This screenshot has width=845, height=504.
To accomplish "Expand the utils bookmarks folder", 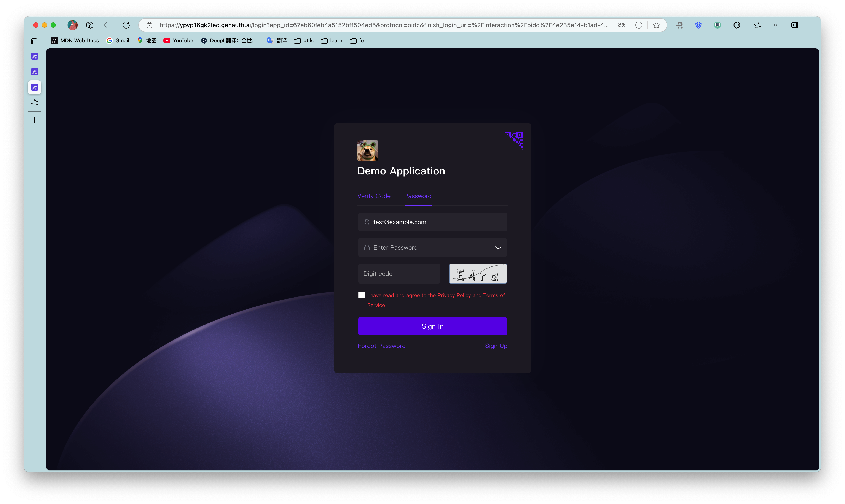I will click(x=304, y=41).
